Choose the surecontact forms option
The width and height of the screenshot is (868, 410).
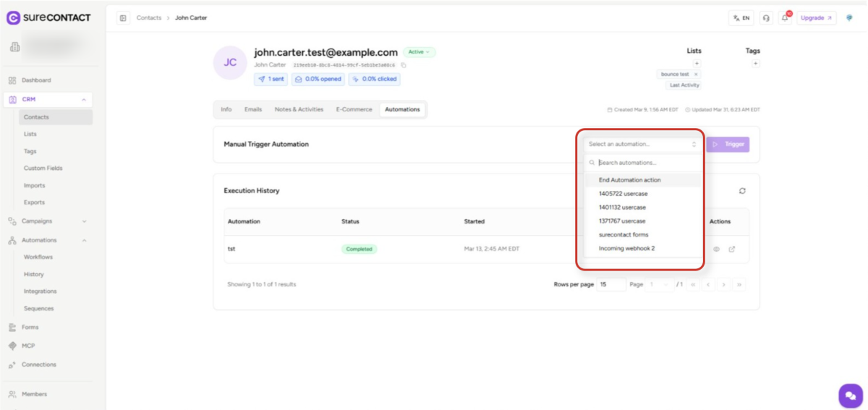pos(643,235)
